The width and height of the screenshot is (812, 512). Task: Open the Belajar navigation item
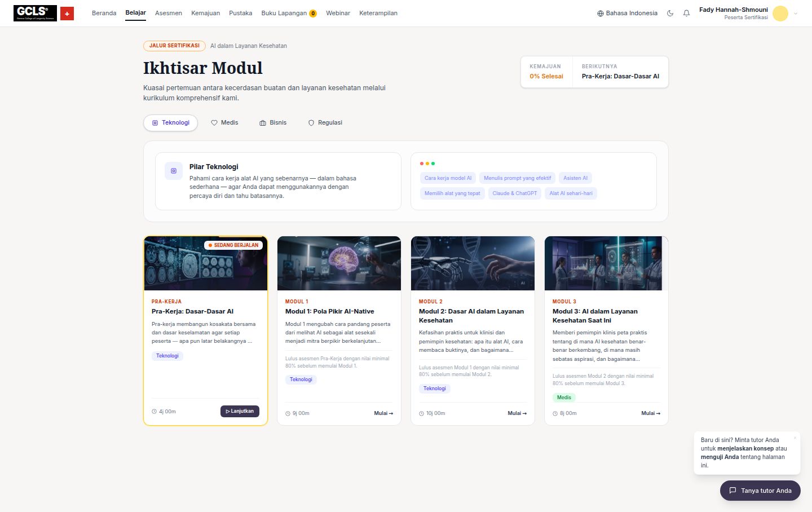(136, 13)
